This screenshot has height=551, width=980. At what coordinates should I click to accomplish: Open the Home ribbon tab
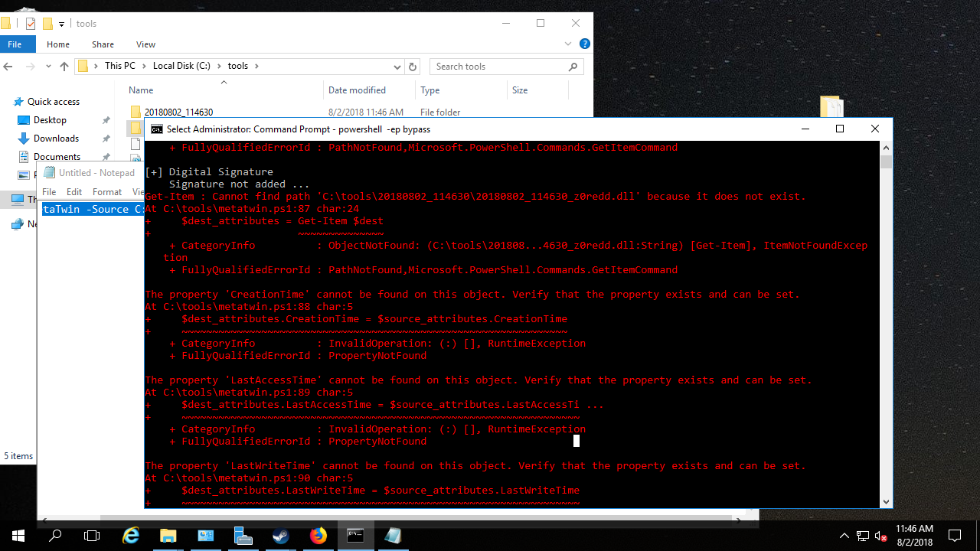(x=58, y=44)
